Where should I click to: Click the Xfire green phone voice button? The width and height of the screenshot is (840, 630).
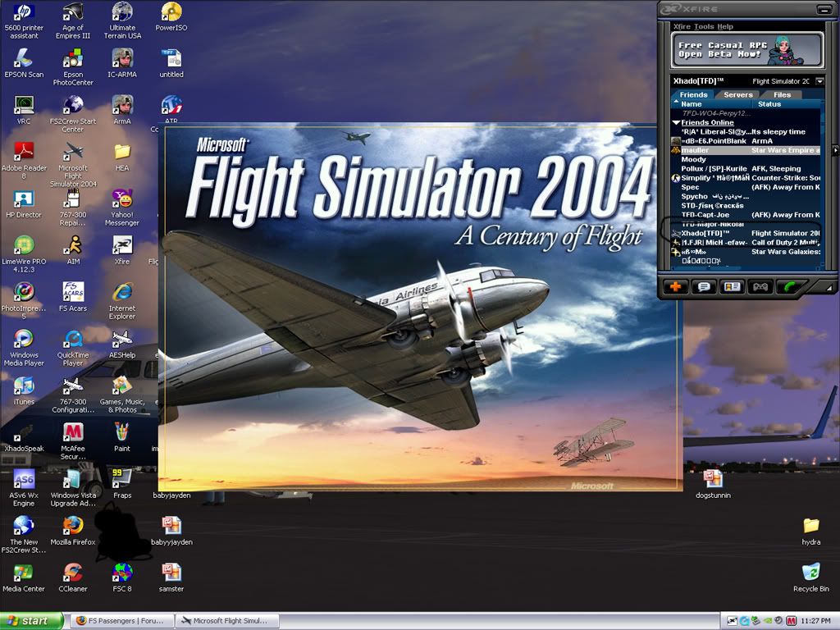coord(790,287)
